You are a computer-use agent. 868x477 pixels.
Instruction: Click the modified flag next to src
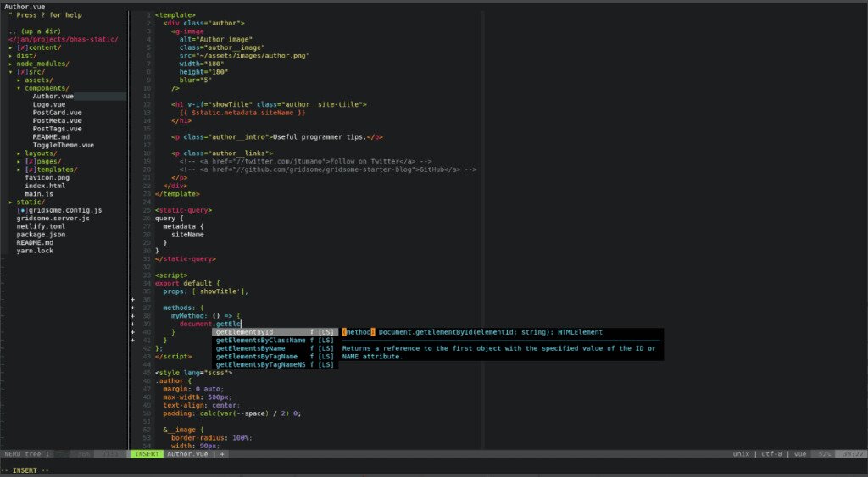[x=23, y=72]
